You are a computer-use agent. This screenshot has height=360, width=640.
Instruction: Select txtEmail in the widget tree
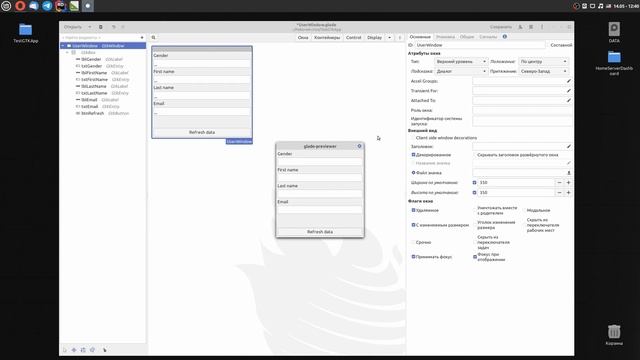[98, 107]
